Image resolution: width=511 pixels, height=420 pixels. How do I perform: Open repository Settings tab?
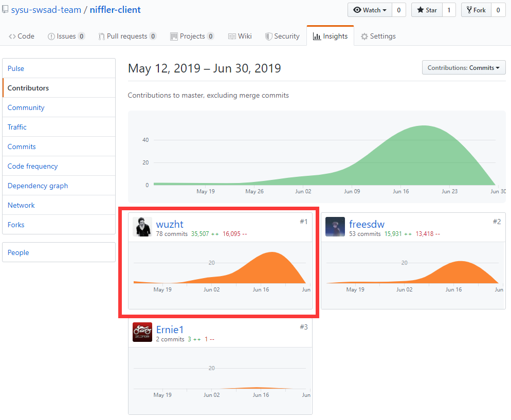378,36
